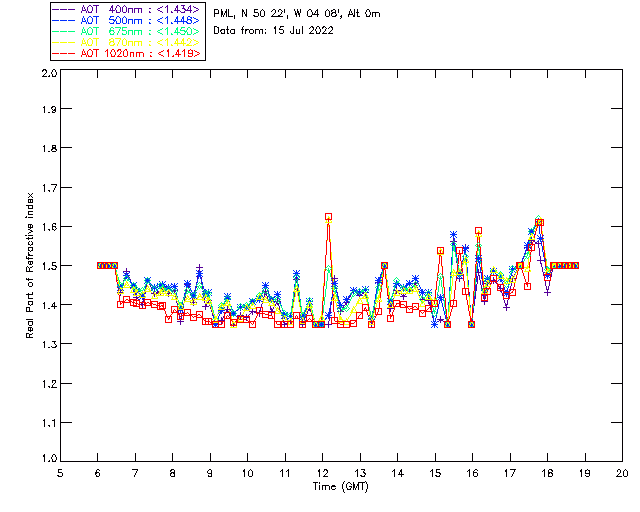The image size is (640, 512).
Task: Click the x-axis label 5
Action: 60,473
